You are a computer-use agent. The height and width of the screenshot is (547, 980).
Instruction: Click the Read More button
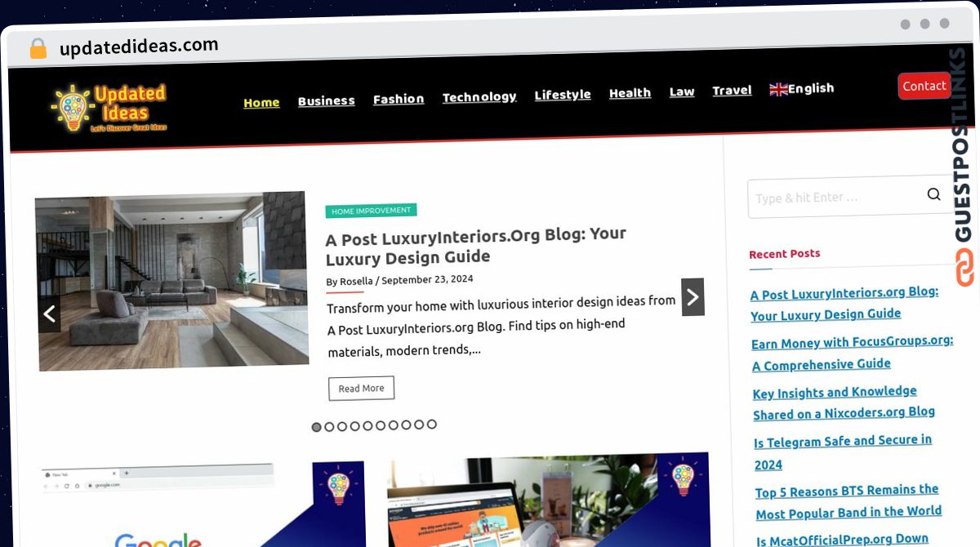(x=361, y=389)
